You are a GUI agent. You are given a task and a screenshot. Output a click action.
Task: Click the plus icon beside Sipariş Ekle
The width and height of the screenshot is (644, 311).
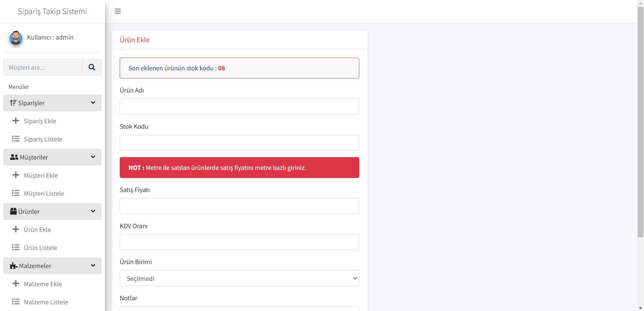click(16, 121)
